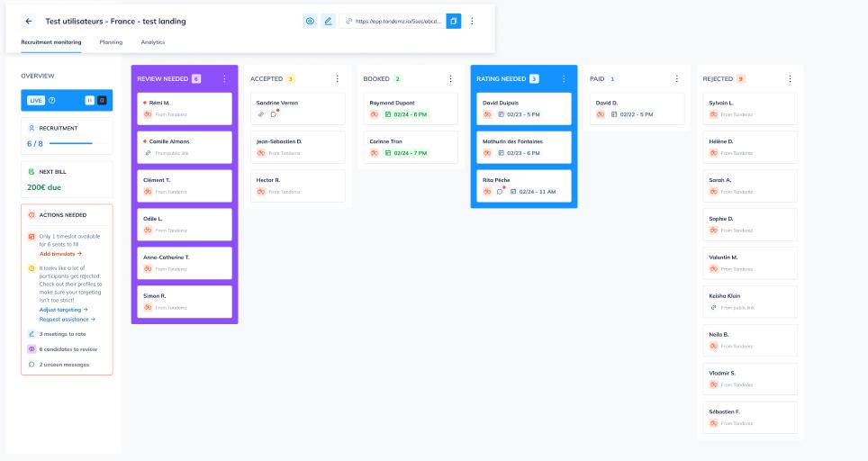
Task: Open Sylvain L. rejected card
Action: point(750,108)
